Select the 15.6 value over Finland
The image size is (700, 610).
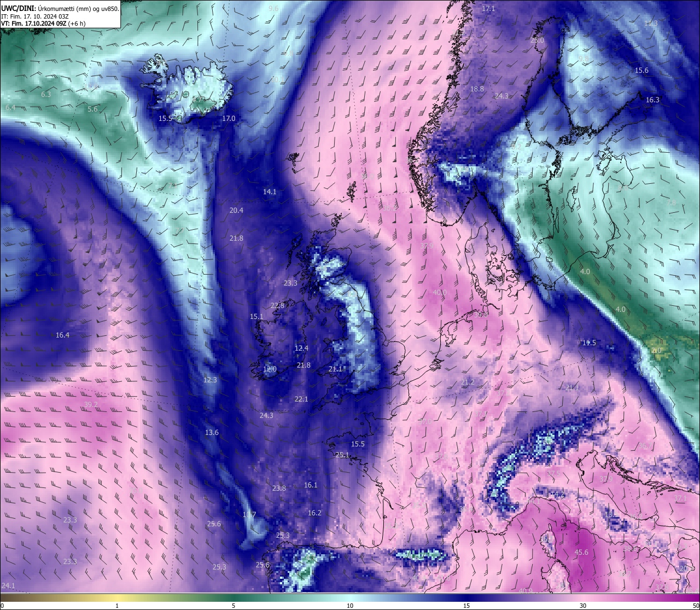641,71
